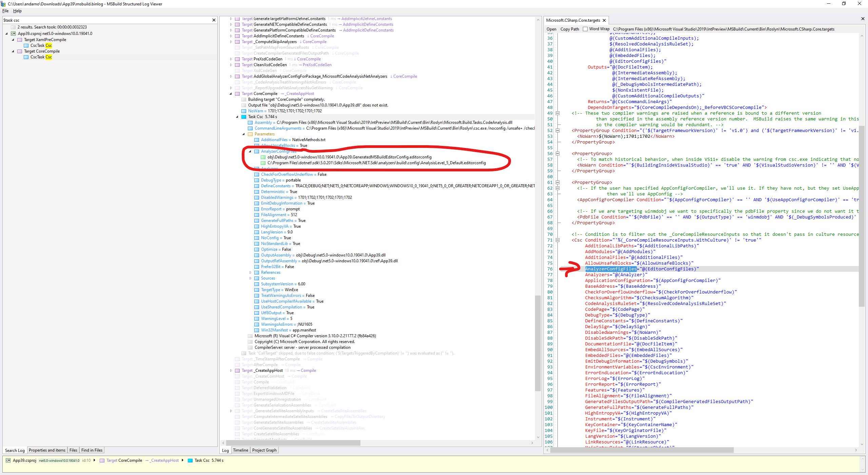Switch to the Timeline tab
The height and width of the screenshot is (475, 868).
[240, 450]
